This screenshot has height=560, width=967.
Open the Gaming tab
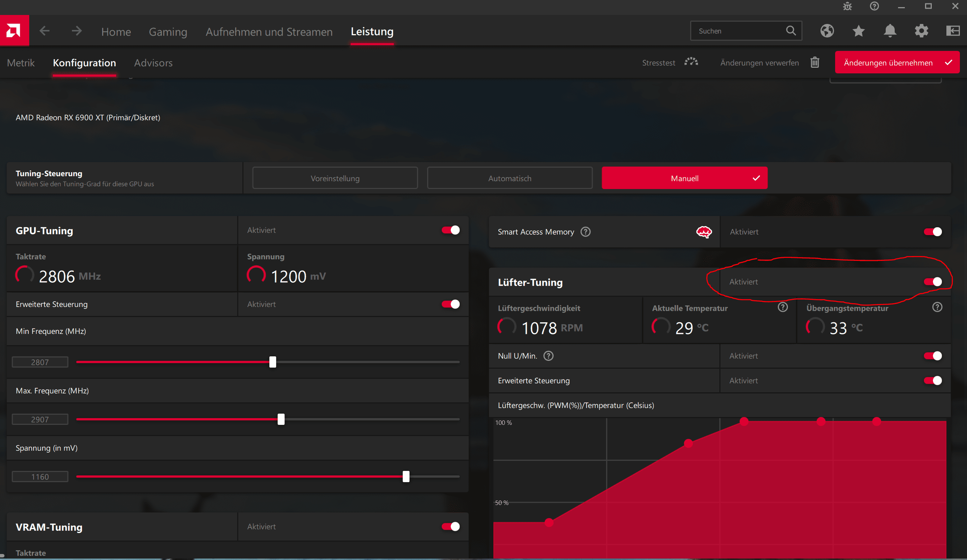tap(168, 32)
